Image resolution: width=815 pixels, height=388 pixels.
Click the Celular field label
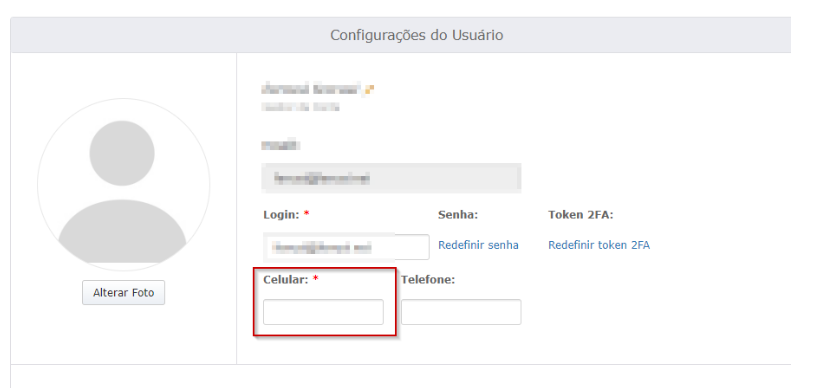(x=286, y=280)
